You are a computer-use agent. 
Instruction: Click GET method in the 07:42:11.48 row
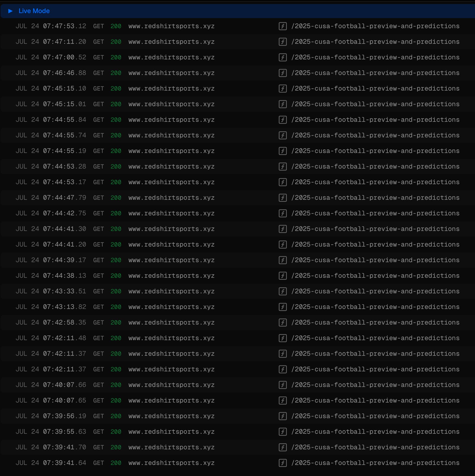pos(98,338)
